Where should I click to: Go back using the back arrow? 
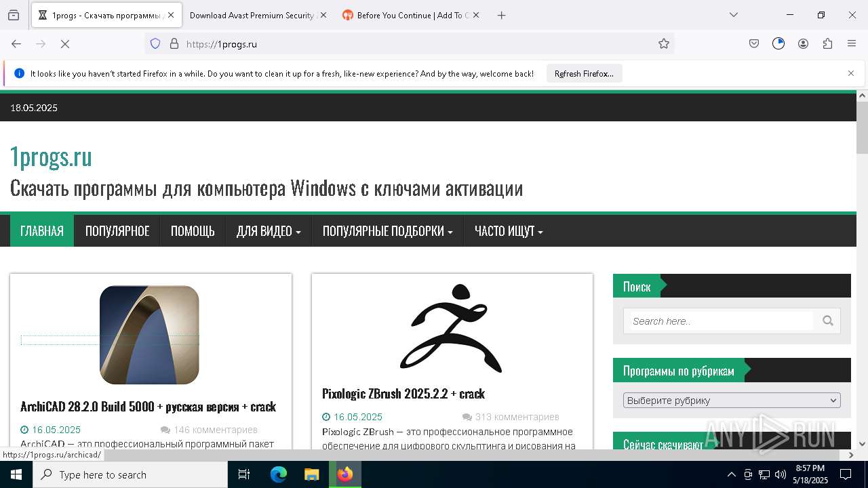pyautogui.click(x=16, y=43)
